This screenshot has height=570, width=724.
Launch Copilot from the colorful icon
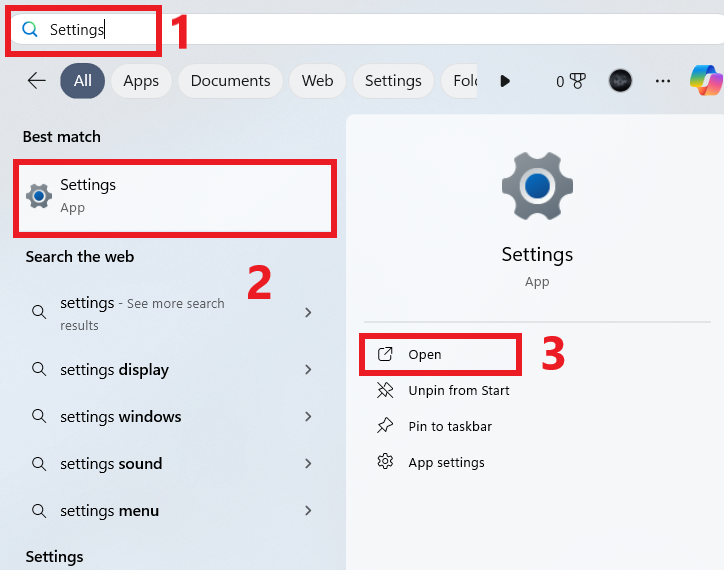[706, 80]
